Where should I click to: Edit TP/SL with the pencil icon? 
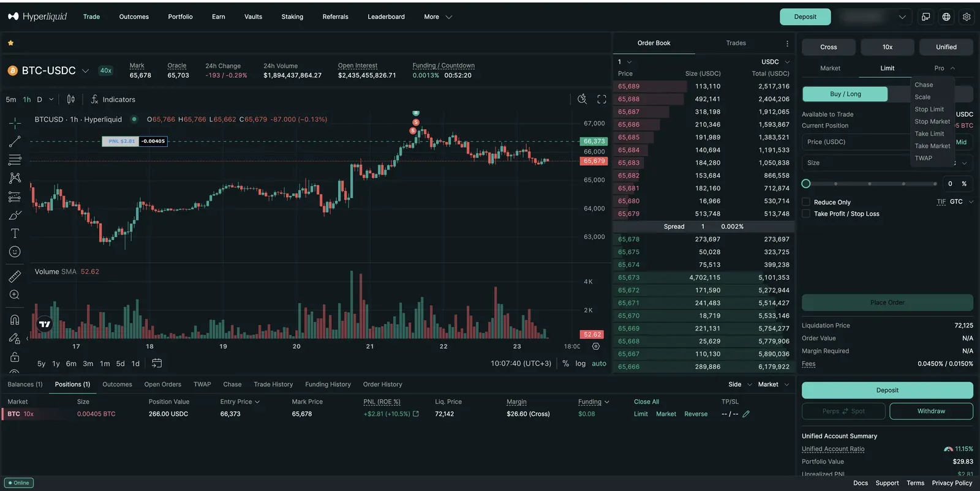coord(746,414)
